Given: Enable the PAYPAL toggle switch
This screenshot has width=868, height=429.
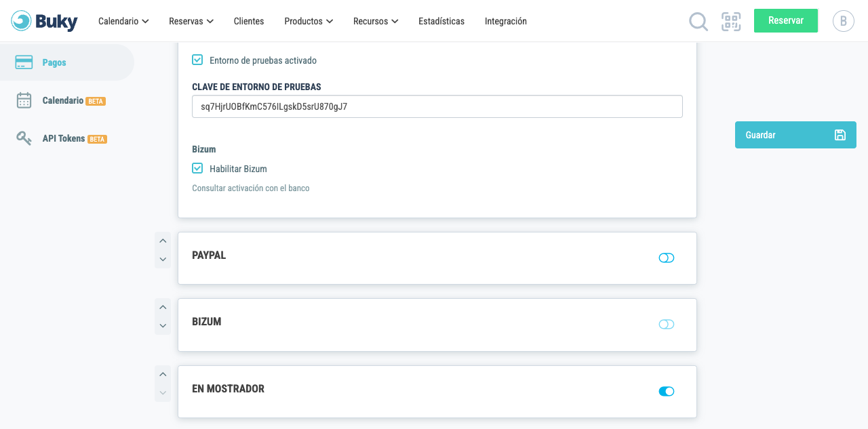Looking at the screenshot, I should 667,258.
